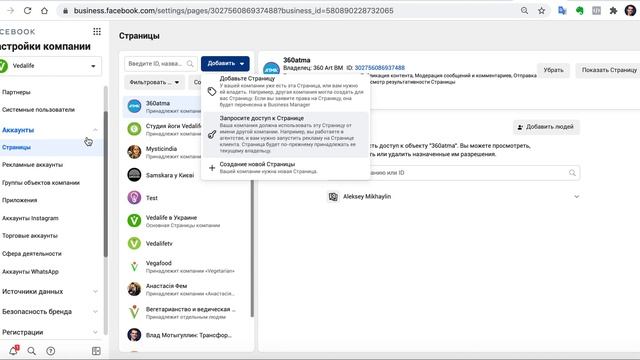Viewport: 640px width, 360px height.
Task: Open Системные пользователи in the sidebar
Action: (38, 110)
